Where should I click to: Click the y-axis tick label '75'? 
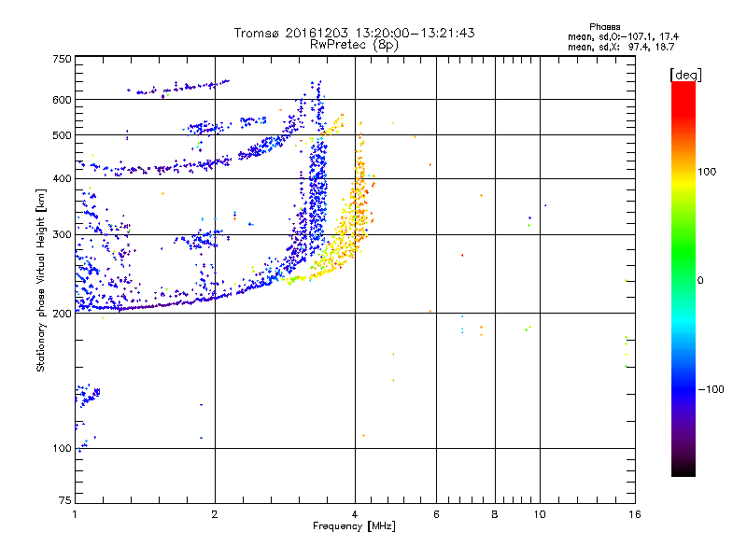click(65, 500)
